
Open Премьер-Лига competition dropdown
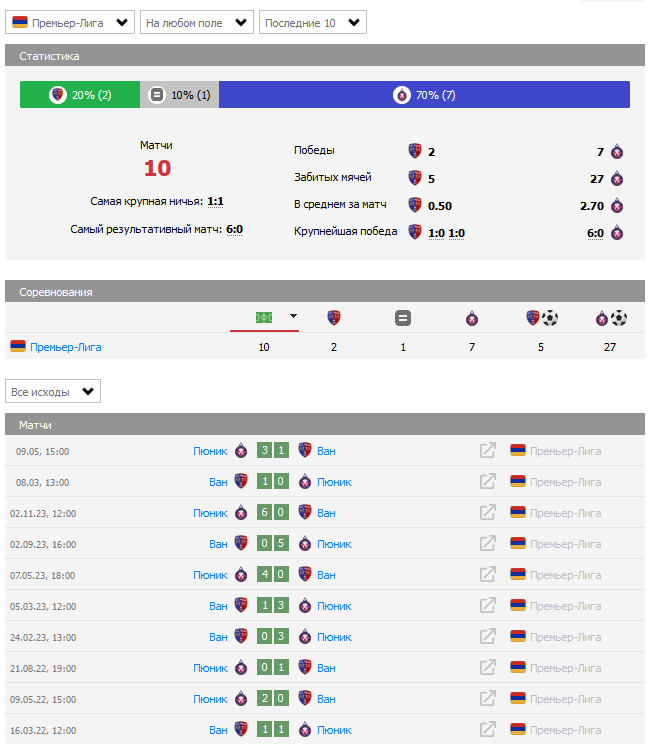[71, 22]
